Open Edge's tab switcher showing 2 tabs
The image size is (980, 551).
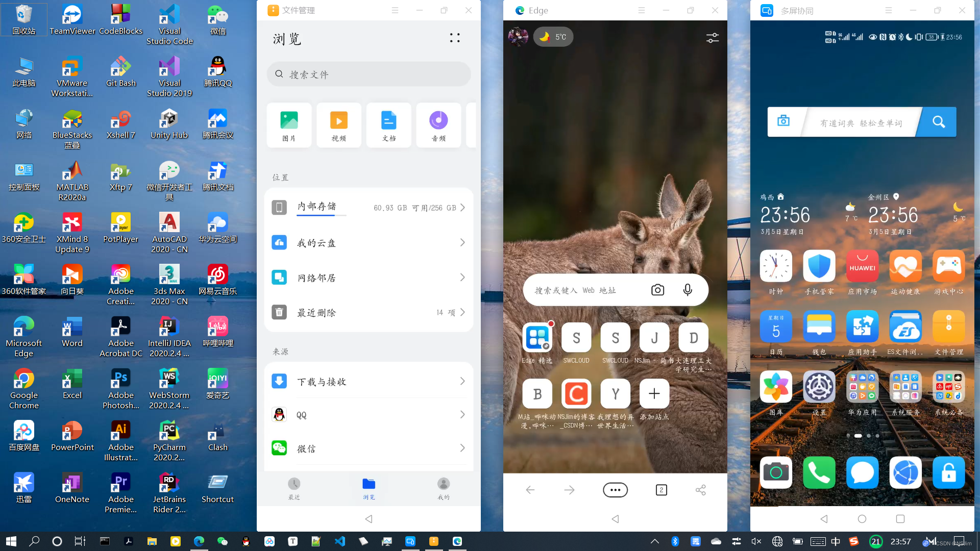click(x=661, y=489)
